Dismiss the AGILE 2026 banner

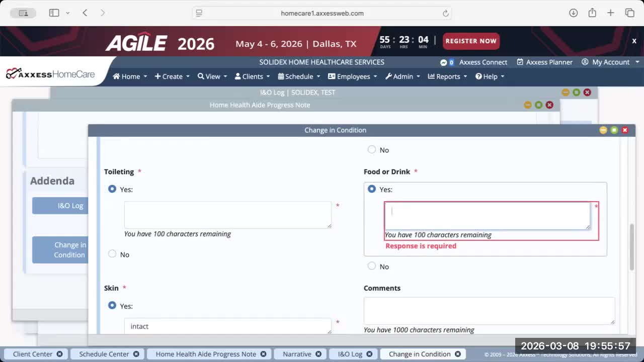(x=634, y=41)
